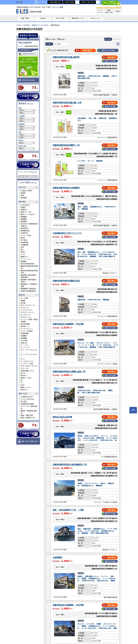Check the 樫原下ノ町 2,480万円 listing checkbox

(48, 163)
